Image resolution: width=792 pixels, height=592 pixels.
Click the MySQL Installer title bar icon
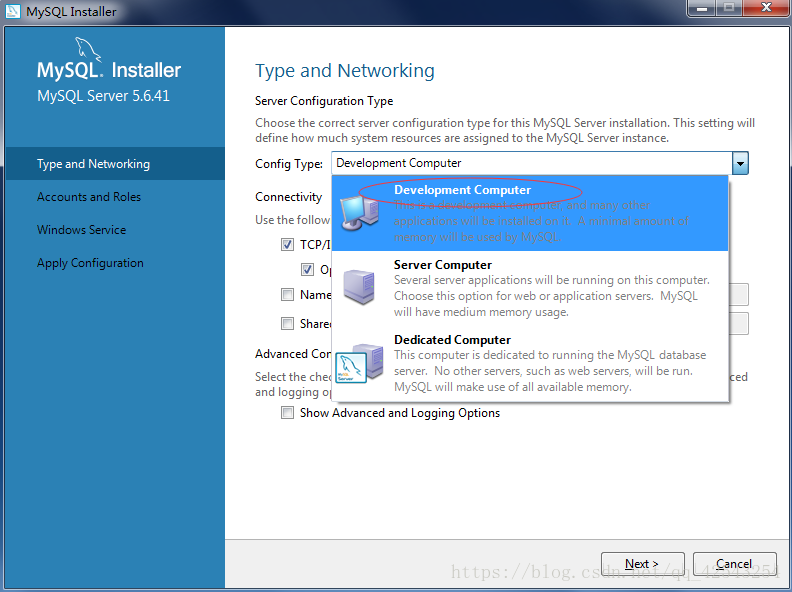[12, 11]
